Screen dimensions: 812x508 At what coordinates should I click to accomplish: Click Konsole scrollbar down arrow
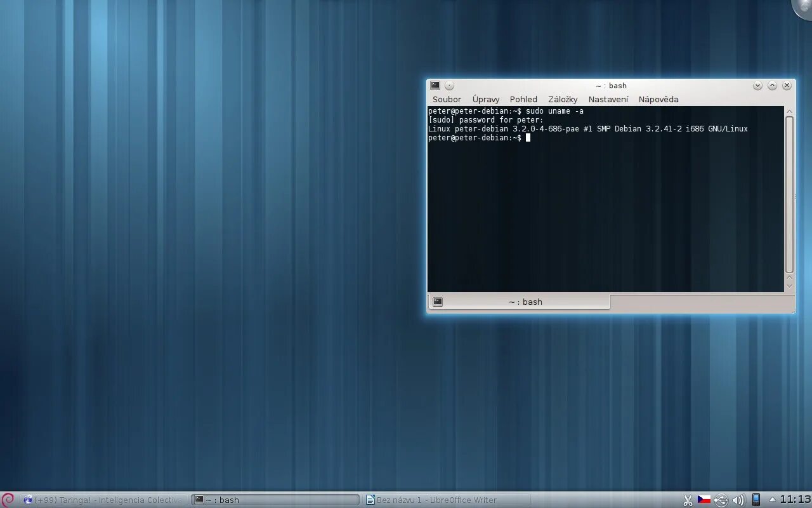(x=790, y=286)
